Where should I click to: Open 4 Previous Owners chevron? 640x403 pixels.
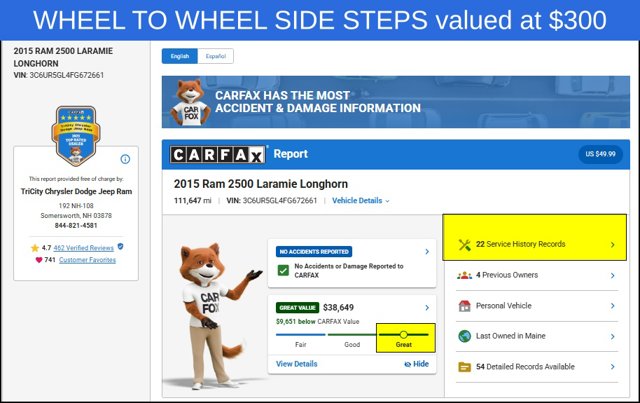pos(613,276)
